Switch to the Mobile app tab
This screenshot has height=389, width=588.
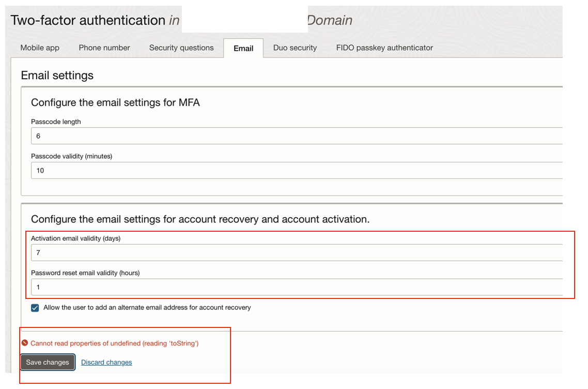click(x=39, y=48)
